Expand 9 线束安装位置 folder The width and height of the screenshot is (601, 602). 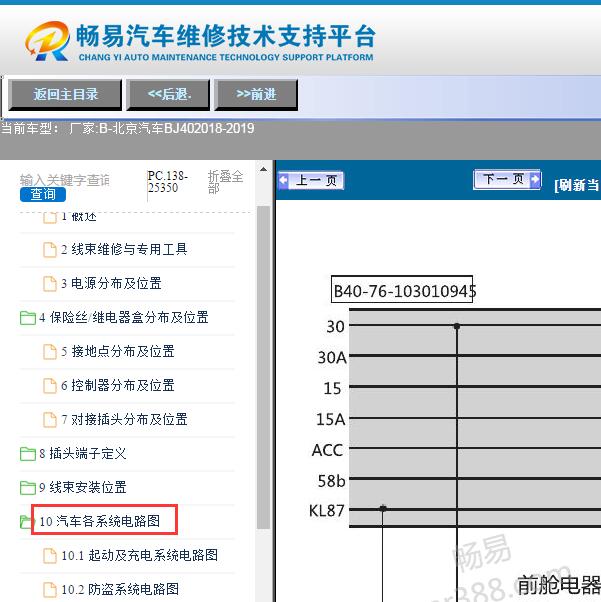coord(82,487)
